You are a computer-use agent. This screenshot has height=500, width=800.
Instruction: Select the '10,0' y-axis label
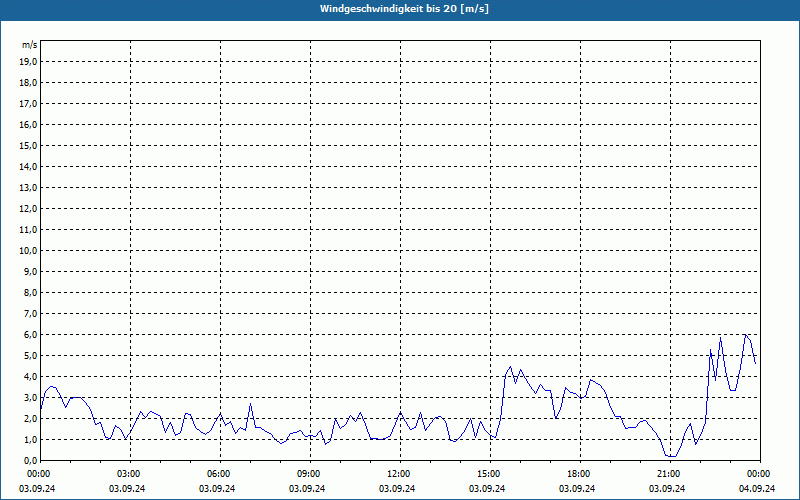click(28, 251)
